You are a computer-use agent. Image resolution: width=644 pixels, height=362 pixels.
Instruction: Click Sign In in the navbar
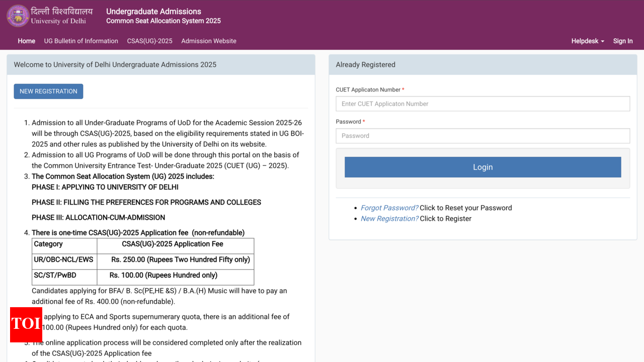622,41
